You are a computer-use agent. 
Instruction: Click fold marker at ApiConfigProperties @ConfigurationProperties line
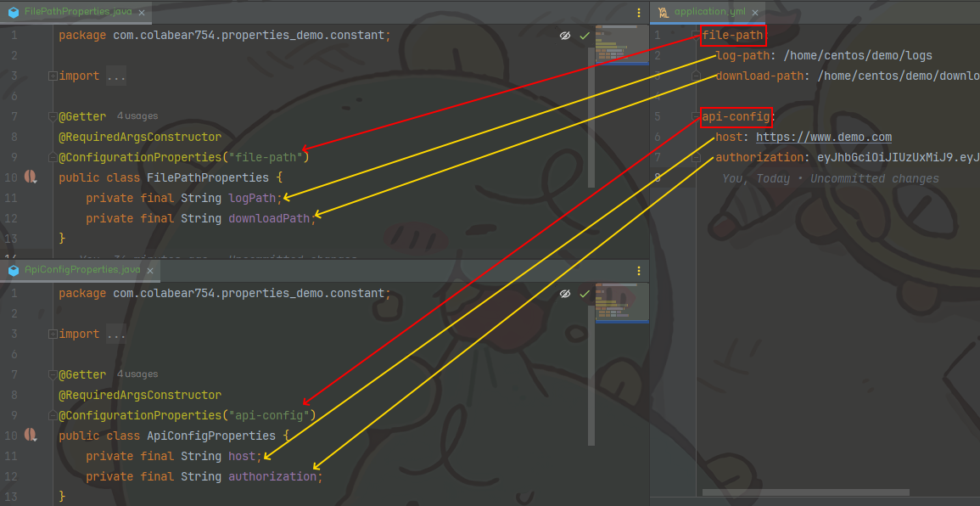53,415
